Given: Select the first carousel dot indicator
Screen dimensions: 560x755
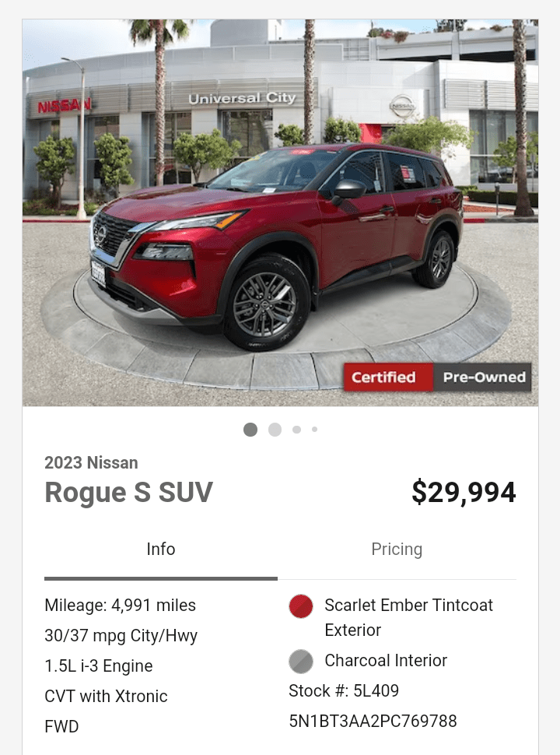Looking at the screenshot, I should pos(250,430).
